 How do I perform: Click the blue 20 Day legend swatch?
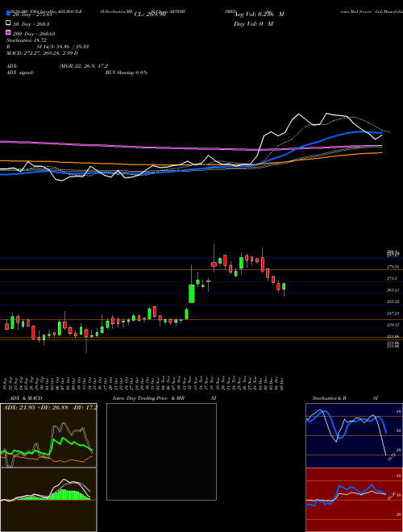click(x=8, y=14)
